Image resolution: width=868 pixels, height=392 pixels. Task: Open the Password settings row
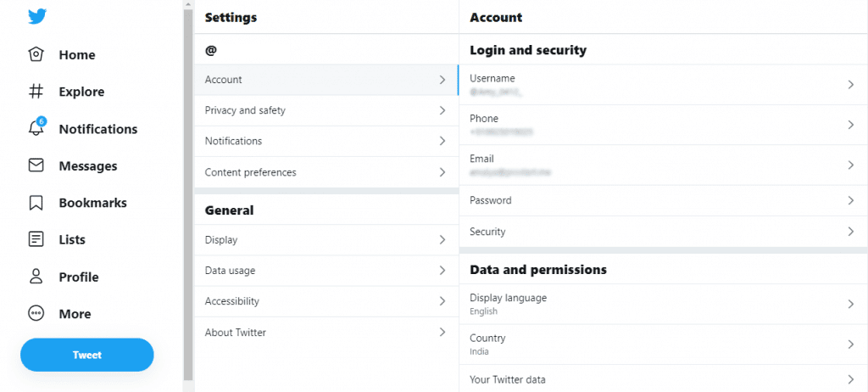click(x=663, y=200)
